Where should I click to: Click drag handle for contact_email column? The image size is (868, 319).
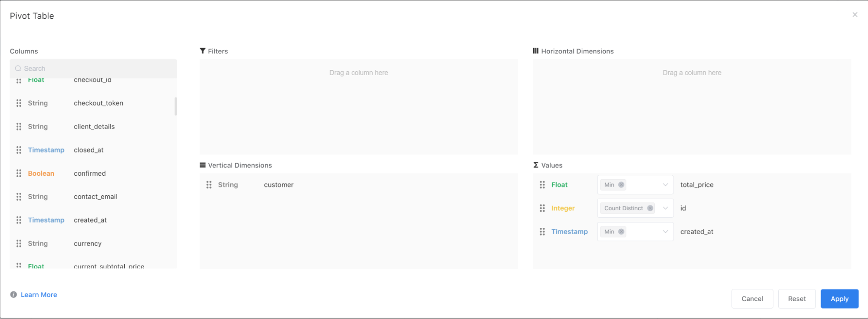pos(19,197)
